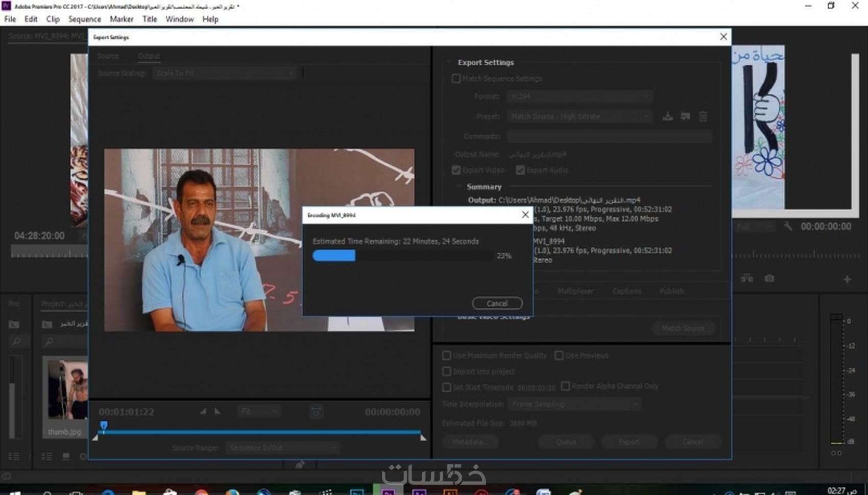Click the Comments input field
The width and height of the screenshot is (868, 495).
(x=609, y=136)
